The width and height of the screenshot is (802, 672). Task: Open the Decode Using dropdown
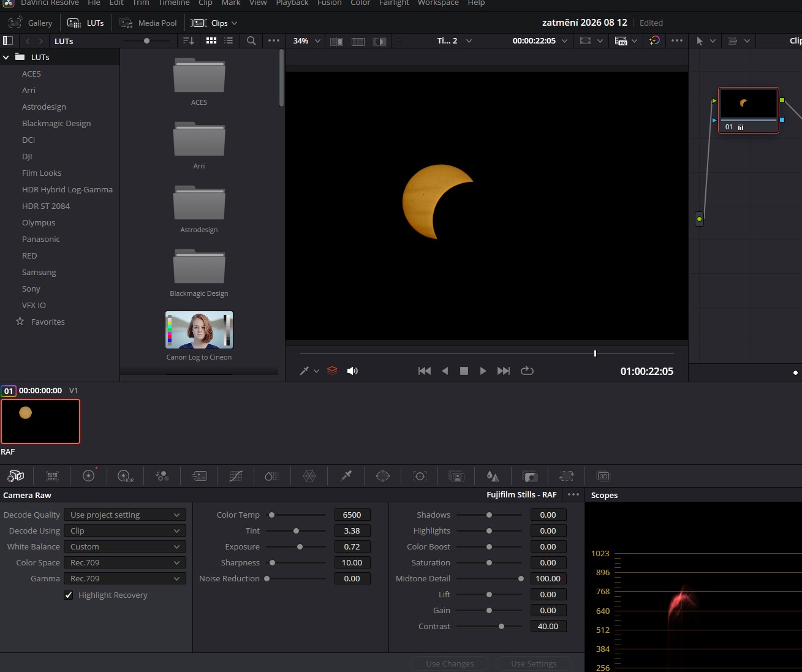125,530
